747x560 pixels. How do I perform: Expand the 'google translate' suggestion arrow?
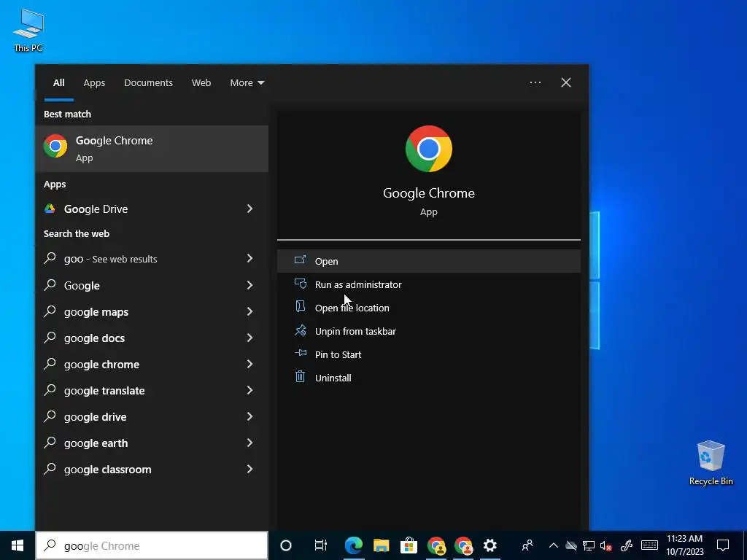click(249, 390)
